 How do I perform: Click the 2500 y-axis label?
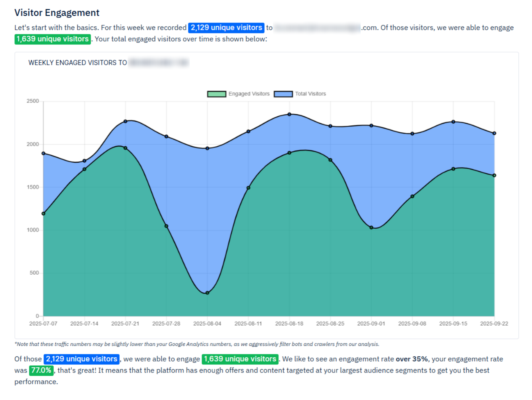(x=33, y=101)
